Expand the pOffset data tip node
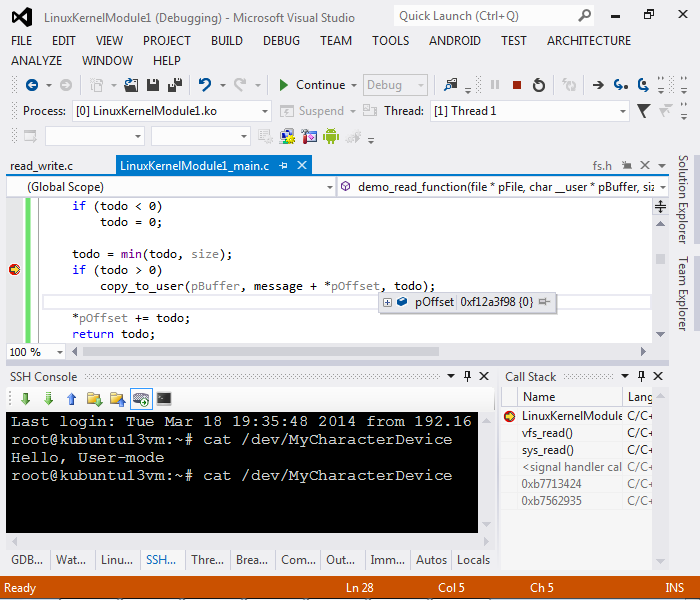This screenshot has height=600, width=700. [387, 302]
